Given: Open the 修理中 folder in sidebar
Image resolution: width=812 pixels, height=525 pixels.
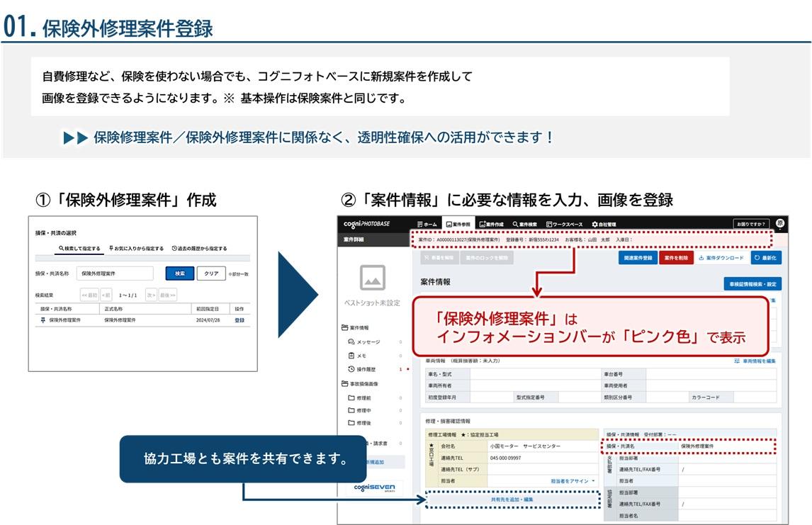Looking at the screenshot, I should click(363, 410).
